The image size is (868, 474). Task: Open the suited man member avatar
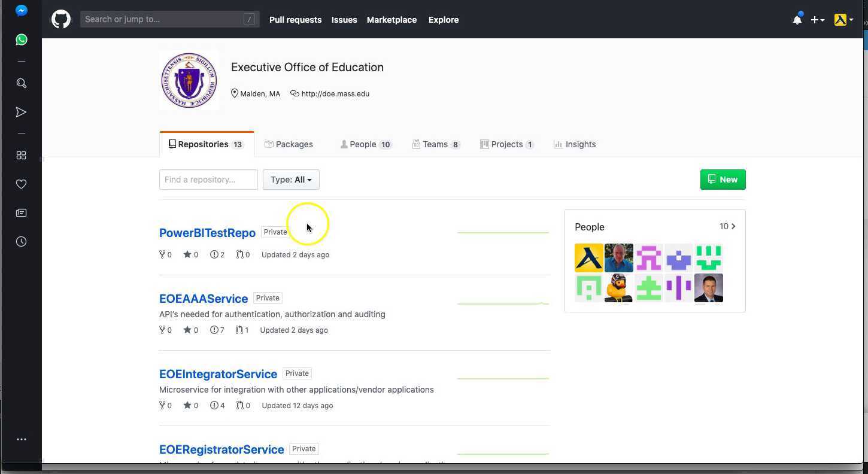tap(708, 288)
